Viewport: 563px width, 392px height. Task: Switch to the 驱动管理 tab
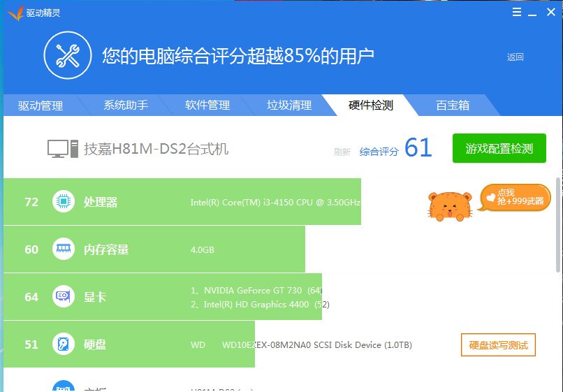(x=41, y=106)
